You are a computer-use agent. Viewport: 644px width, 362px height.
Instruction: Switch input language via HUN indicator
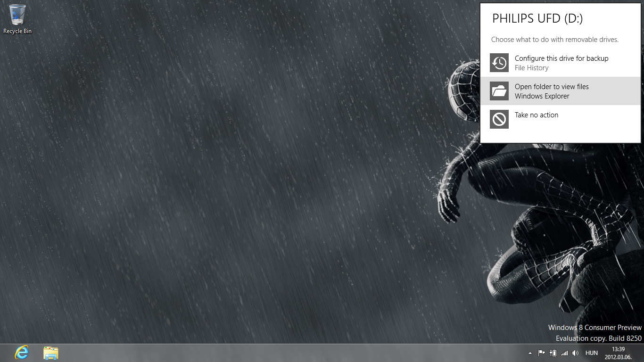592,353
